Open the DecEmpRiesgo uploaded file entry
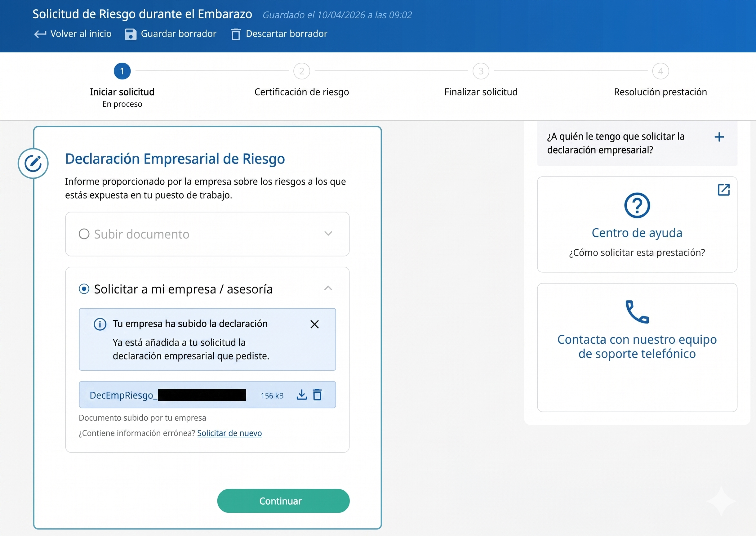The width and height of the screenshot is (756, 536). [122, 395]
